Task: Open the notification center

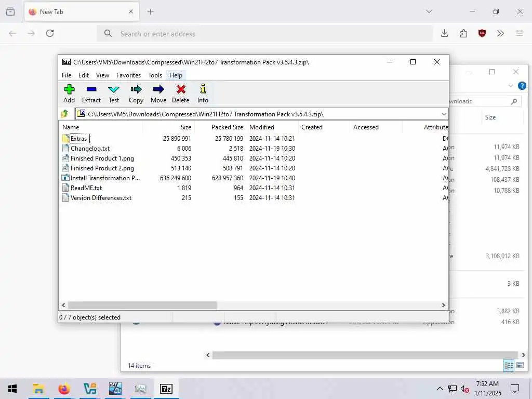Action: (515, 389)
